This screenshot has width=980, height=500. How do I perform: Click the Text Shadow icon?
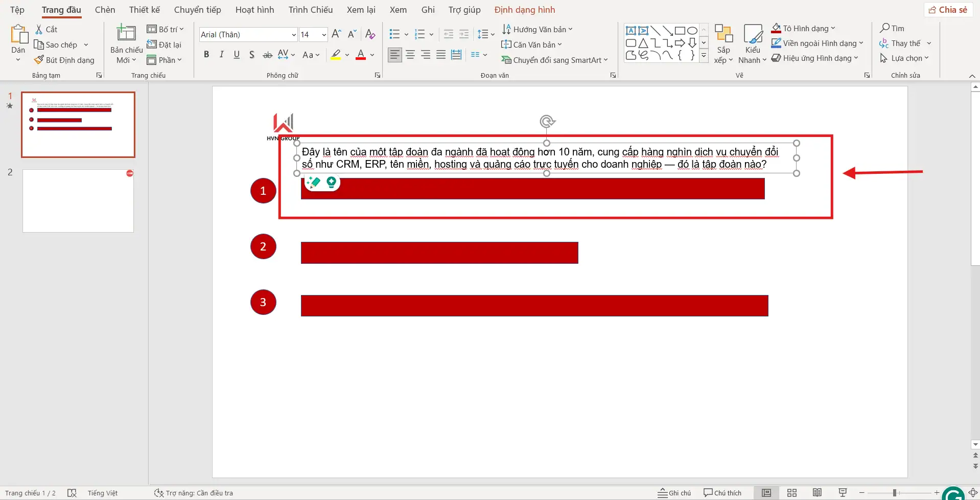(x=252, y=55)
